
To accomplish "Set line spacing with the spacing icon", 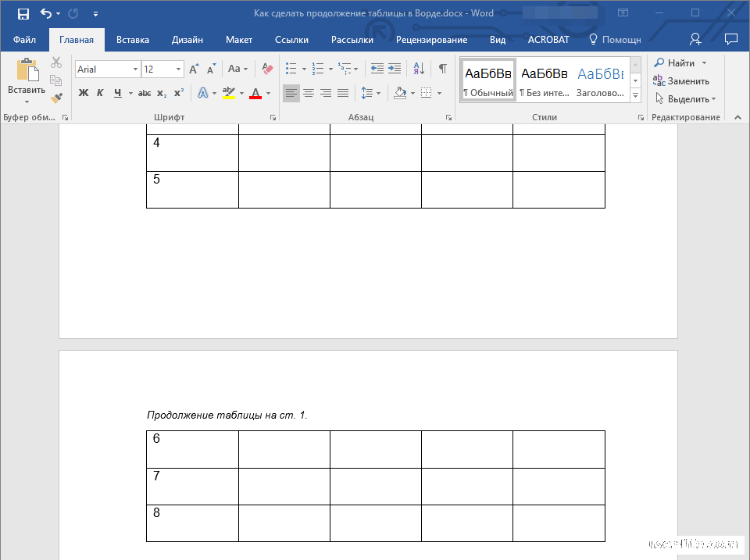I will click(367, 93).
